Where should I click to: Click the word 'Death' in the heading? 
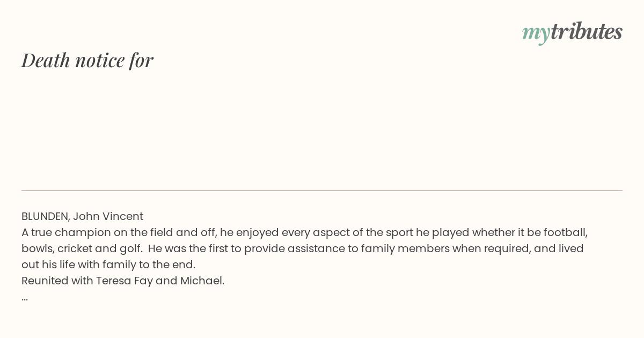[46, 60]
